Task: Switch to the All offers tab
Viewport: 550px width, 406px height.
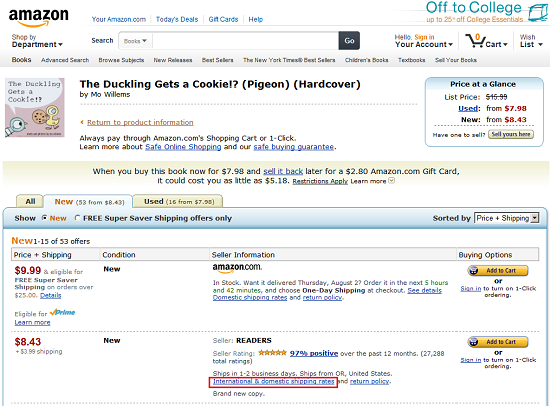Action: click(x=30, y=201)
